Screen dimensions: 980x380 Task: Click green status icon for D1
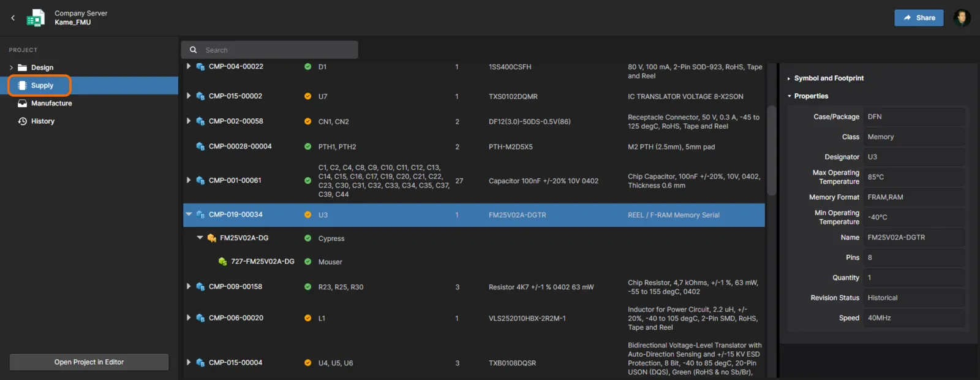307,67
